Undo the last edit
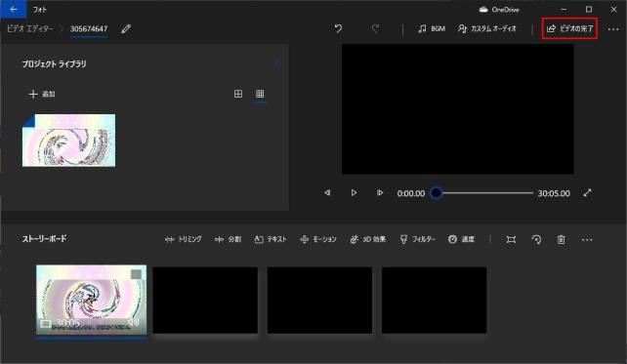627x364 pixels. click(338, 28)
